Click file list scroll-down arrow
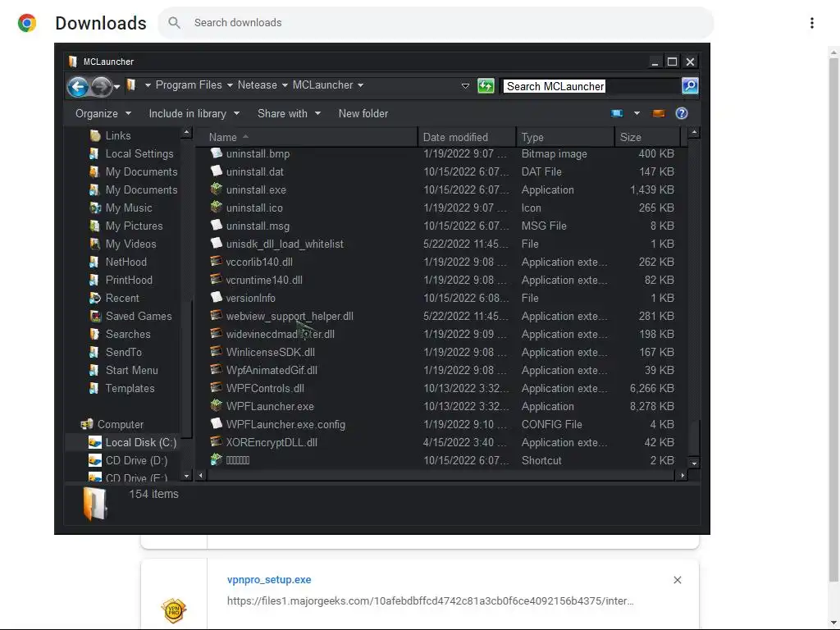This screenshot has width=840, height=630. (x=694, y=463)
